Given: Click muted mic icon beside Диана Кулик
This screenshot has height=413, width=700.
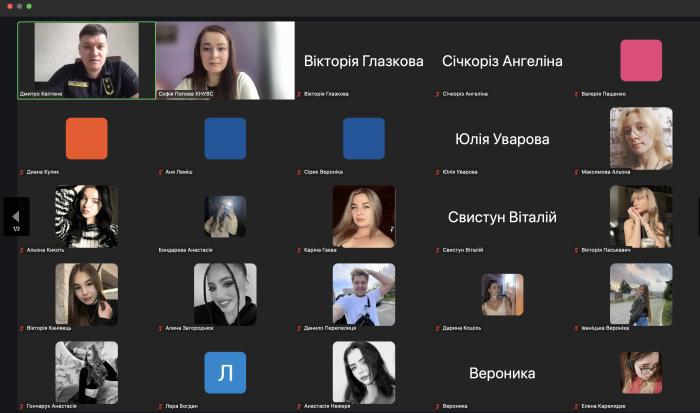Looking at the screenshot, I should pyautogui.click(x=21, y=172).
